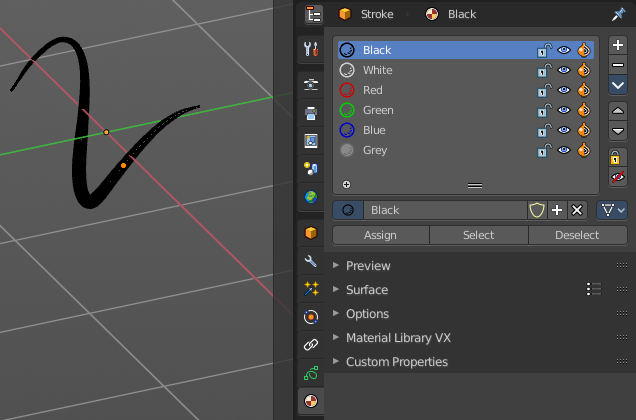Browse materials to link dropdown
The width and height of the screenshot is (636, 420).
(348, 210)
